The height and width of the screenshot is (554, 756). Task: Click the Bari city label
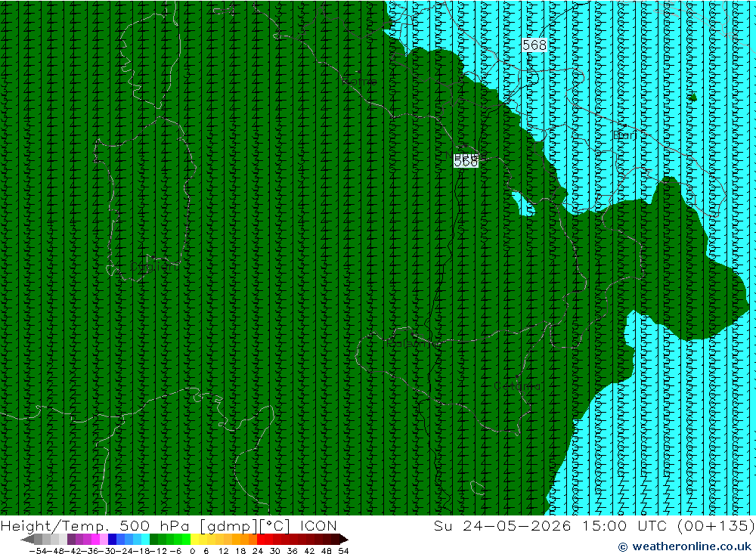pos(625,135)
